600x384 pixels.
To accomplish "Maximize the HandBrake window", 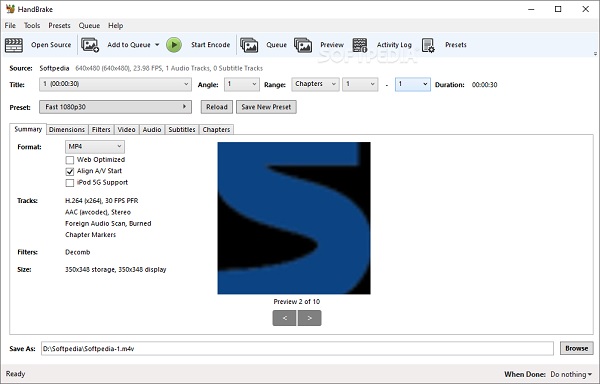I will [x=558, y=9].
